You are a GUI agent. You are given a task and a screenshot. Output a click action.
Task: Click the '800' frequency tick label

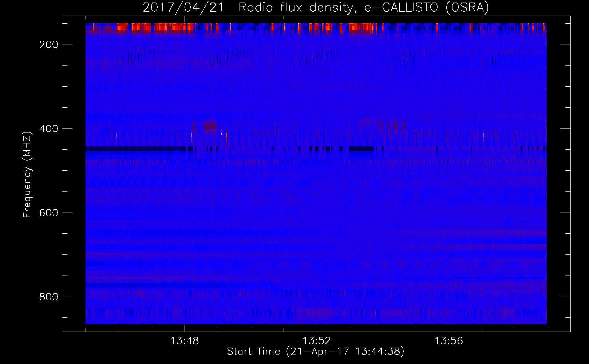(x=49, y=297)
